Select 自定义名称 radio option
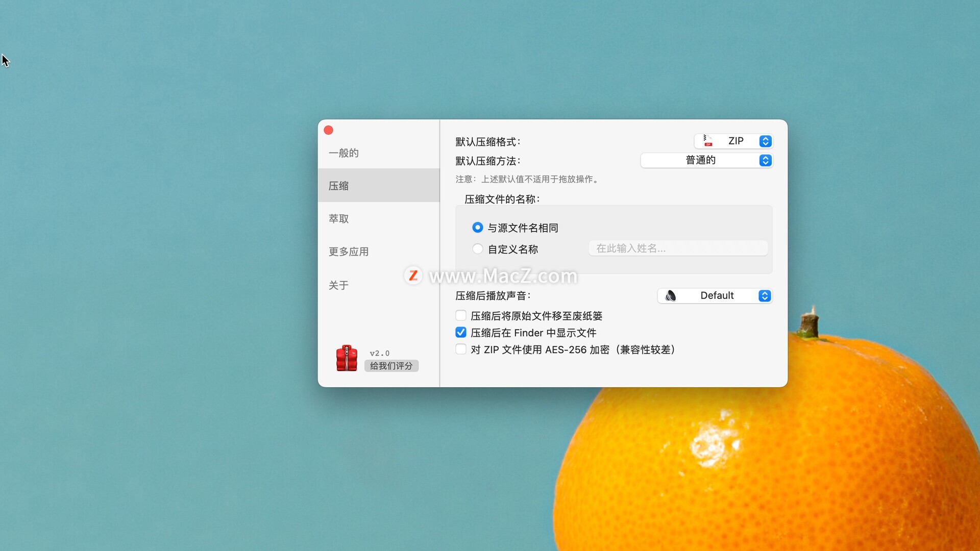980x551 pixels. coord(478,249)
